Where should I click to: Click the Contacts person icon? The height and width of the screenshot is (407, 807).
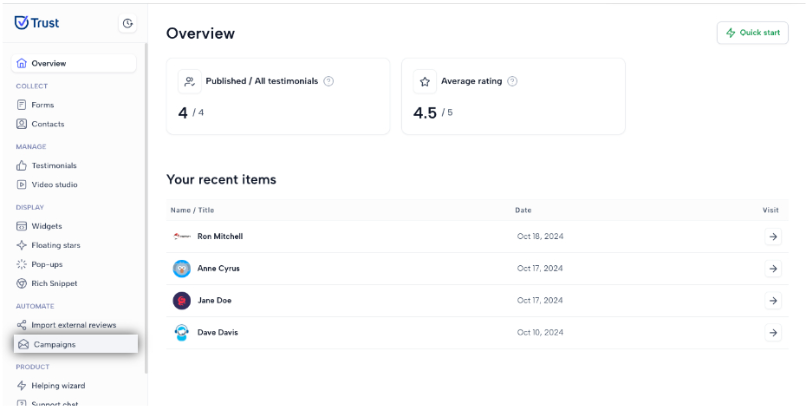[x=22, y=124]
